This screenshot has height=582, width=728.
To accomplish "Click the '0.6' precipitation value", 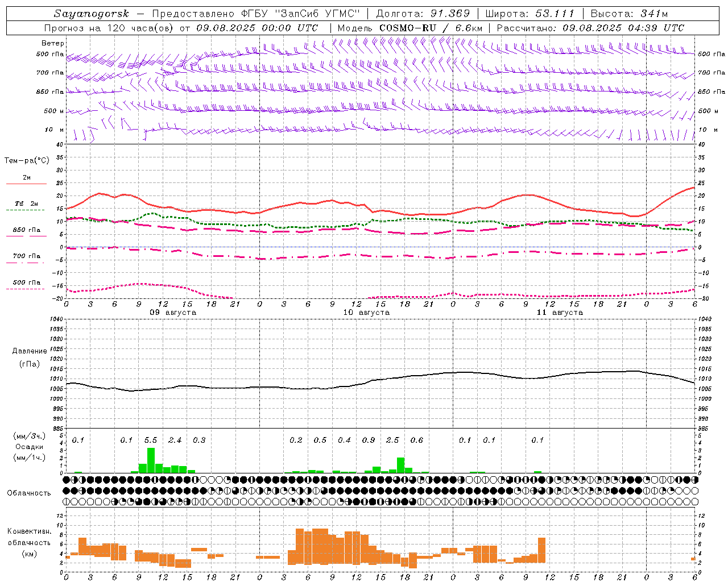I will click(x=417, y=440).
